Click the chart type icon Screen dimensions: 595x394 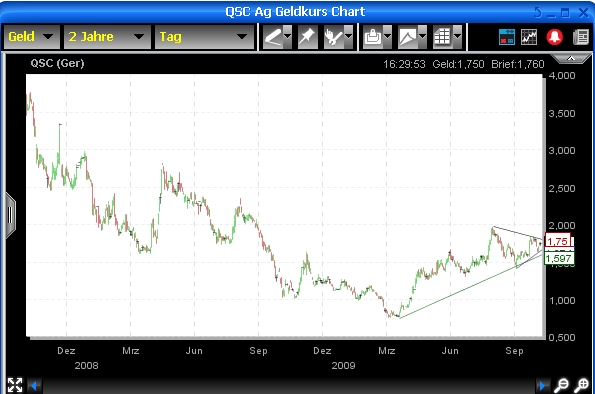pyautogui.click(x=408, y=37)
